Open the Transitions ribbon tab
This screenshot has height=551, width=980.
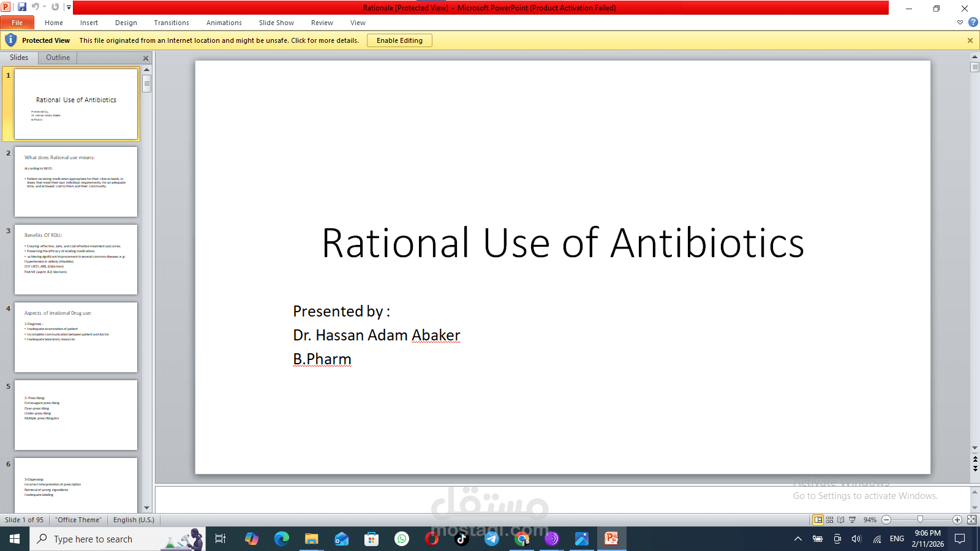pyautogui.click(x=171, y=23)
